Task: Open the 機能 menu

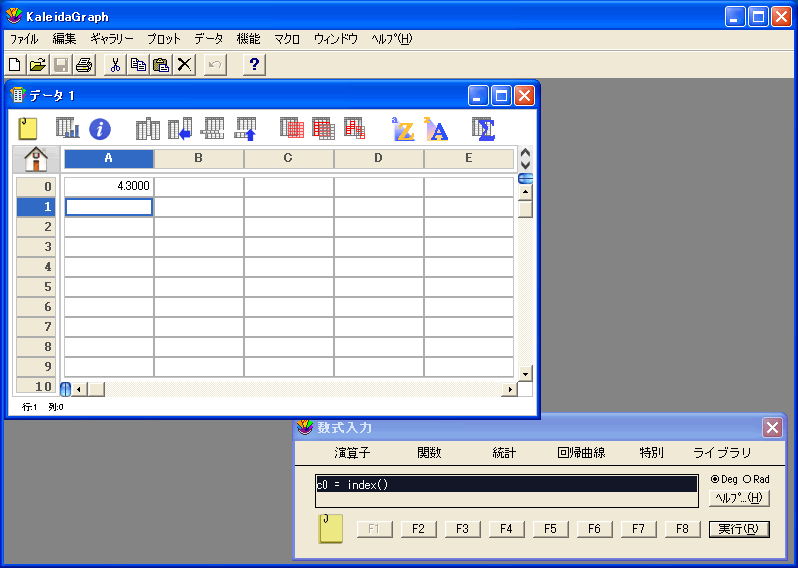Action: pos(248,39)
